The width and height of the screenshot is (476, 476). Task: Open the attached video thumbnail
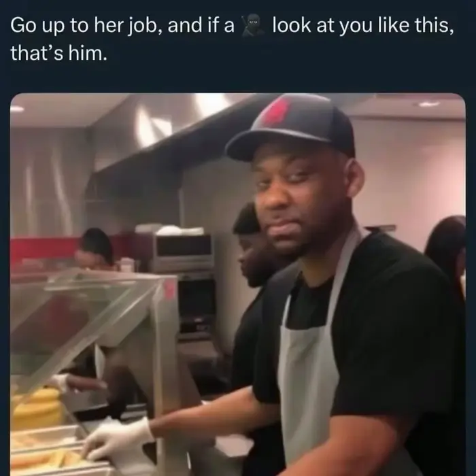pyautogui.click(x=238, y=284)
